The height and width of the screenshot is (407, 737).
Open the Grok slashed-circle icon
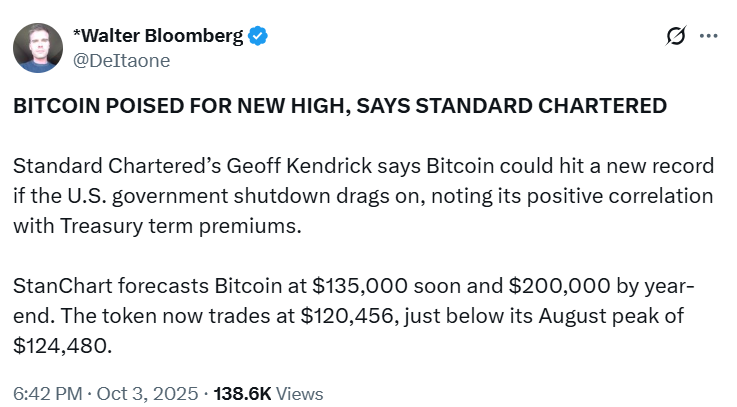pyautogui.click(x=676, y=36)
